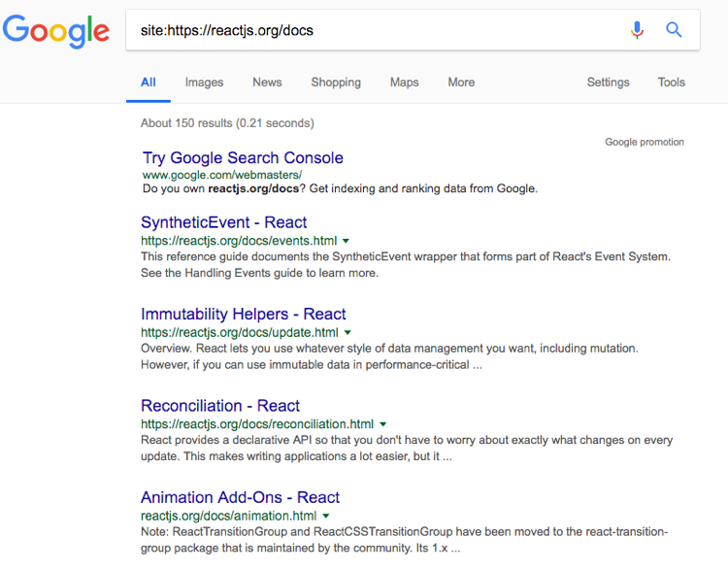Open the Immutability Helpers - React result
Viewport: 728px width, 570px height.
244,314
